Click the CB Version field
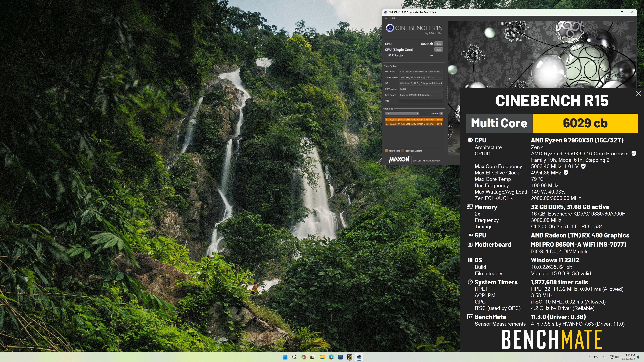This screenshot has width=644, height=362. (421, 89)
